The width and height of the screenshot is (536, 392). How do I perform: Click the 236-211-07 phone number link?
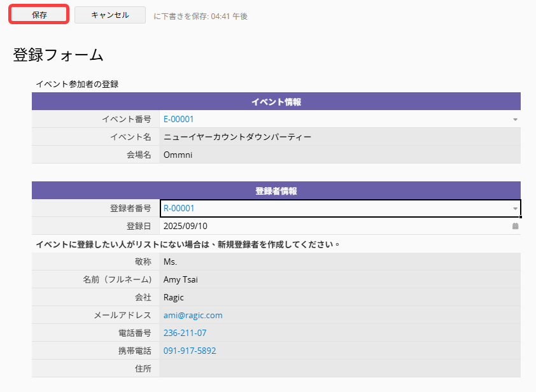tap(185, 333)
